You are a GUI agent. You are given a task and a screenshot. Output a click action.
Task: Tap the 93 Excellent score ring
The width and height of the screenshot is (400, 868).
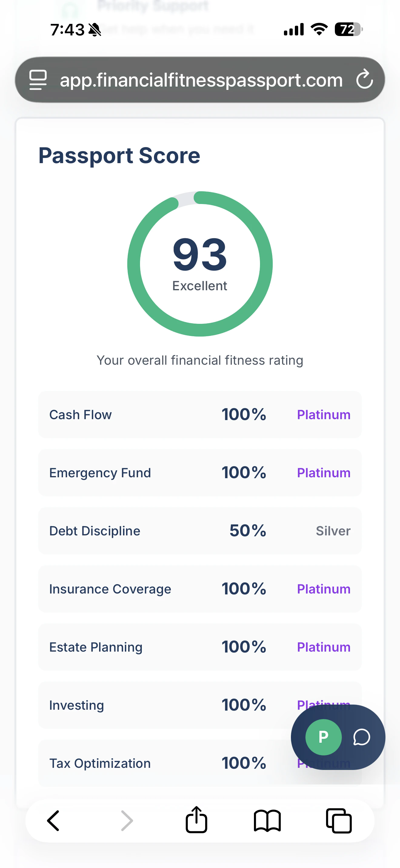[200, 264]
